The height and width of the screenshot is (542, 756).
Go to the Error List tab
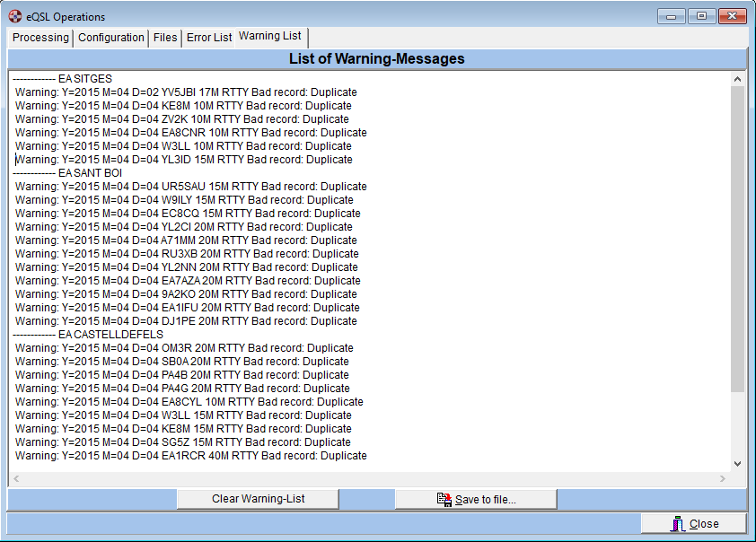coord(209,38)
